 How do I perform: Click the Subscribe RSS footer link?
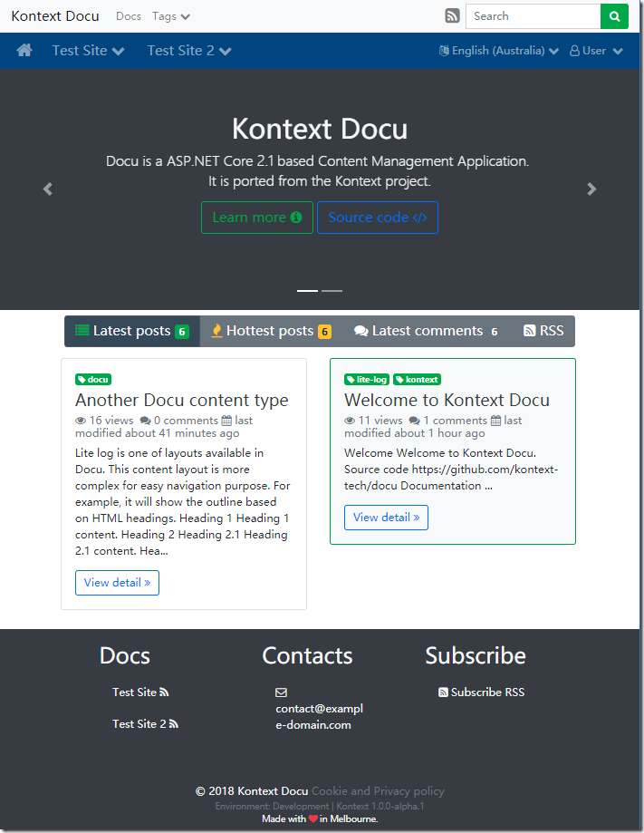[x=487, y=693]
